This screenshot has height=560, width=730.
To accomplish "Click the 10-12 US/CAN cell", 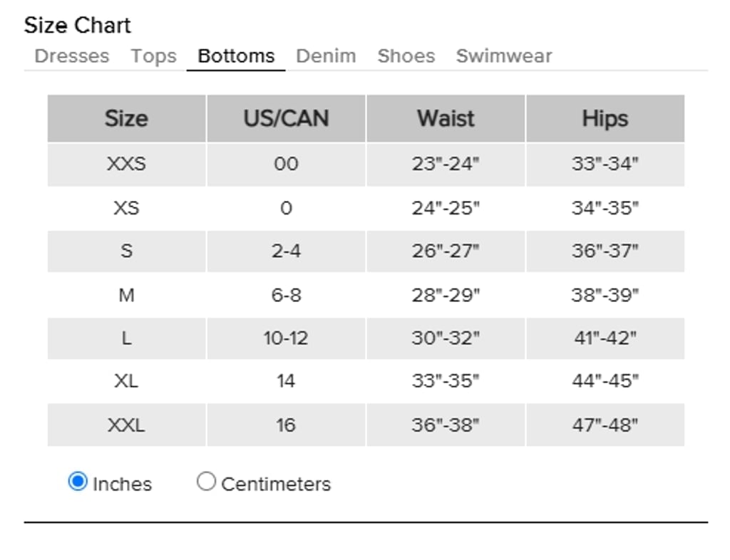I will click(x=287, y=338).
